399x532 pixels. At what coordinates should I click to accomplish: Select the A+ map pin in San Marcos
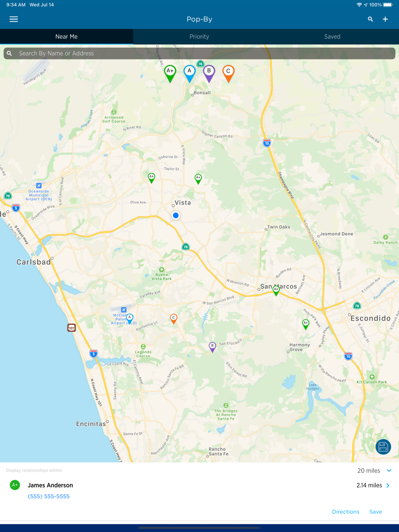pos(276,290)
